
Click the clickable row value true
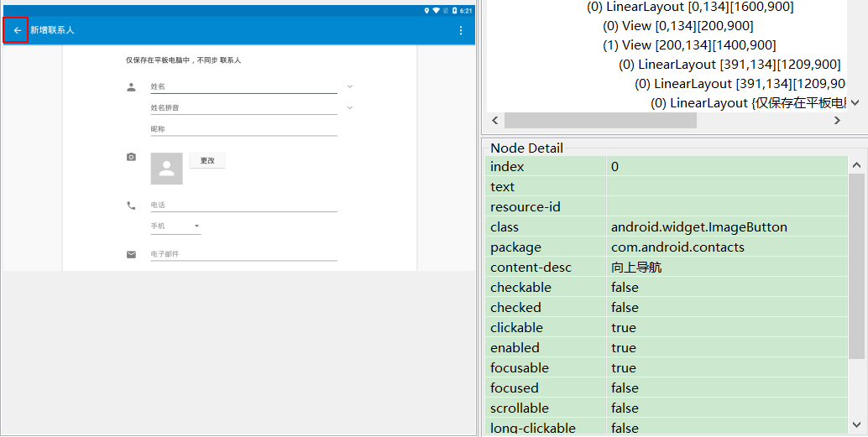tap(624, 328)
